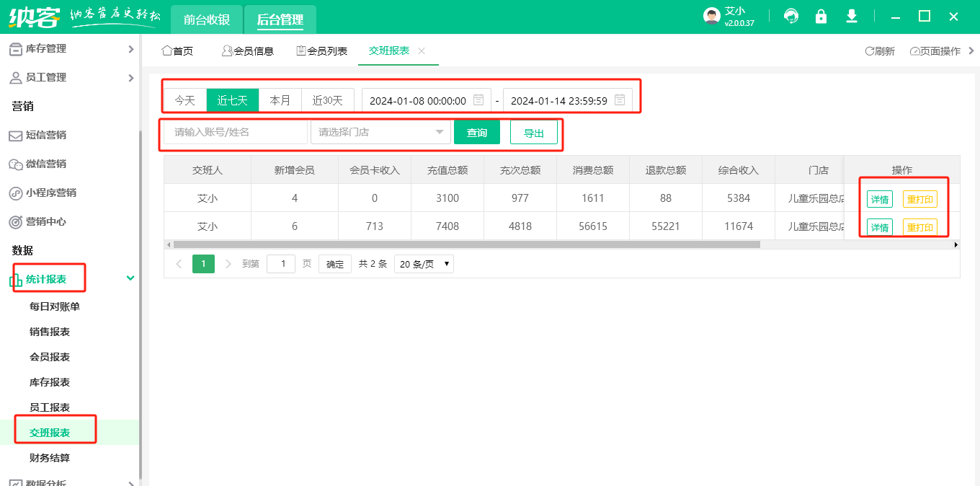Click the customer service headset icon
The width and height of the screenshot is (980, 486).
[791, 17]
